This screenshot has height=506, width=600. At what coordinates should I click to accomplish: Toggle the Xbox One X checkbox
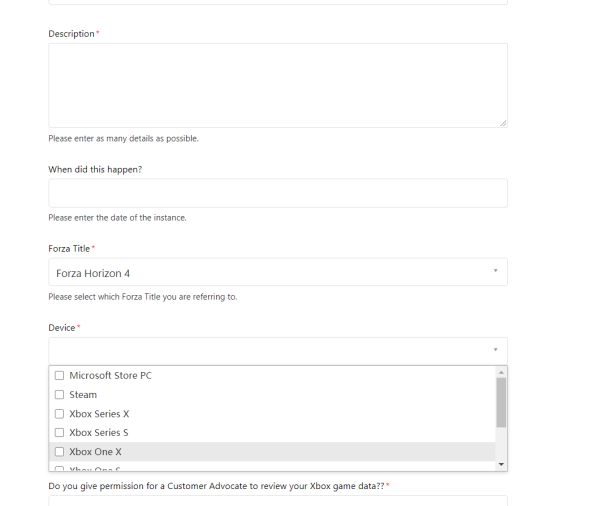pos(60,452)
